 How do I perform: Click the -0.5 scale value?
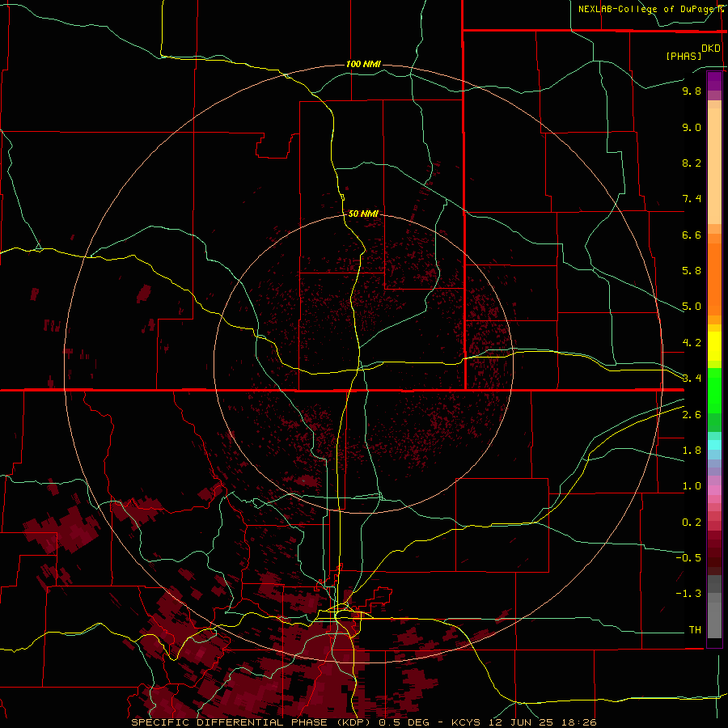click(x=688, y=558)
